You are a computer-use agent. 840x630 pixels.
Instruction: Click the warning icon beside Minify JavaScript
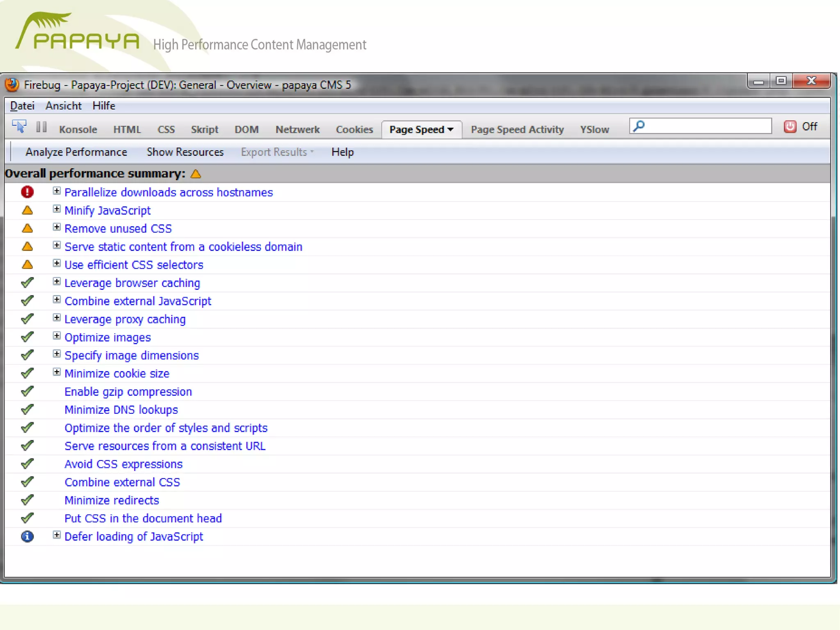point(27,210)
